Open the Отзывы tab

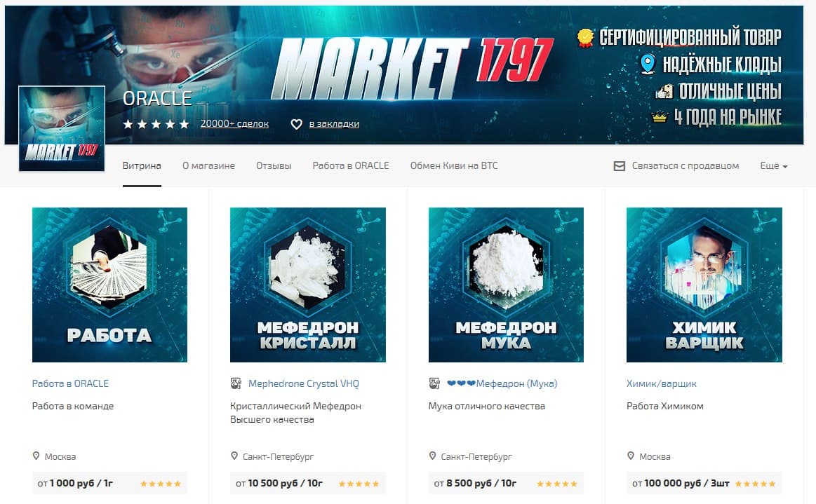[x=274, y=166]
